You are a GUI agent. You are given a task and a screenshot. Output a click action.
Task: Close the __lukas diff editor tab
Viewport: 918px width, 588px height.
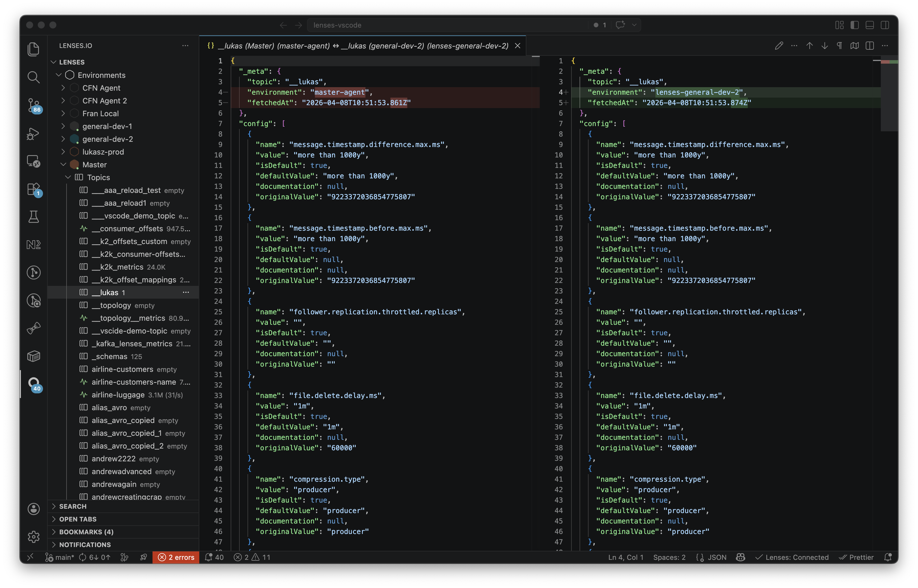tap(518, 46)
